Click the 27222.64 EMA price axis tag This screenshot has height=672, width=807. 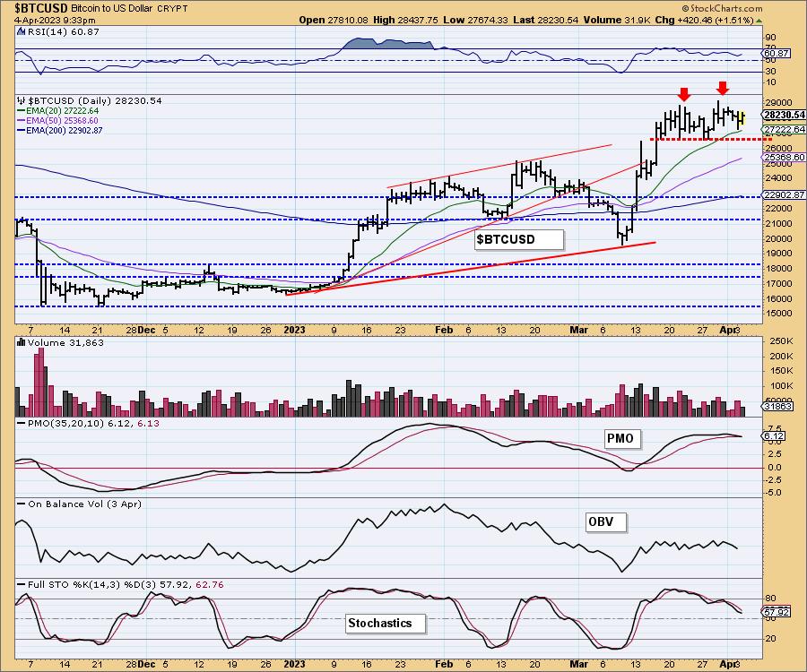point(785,130)
